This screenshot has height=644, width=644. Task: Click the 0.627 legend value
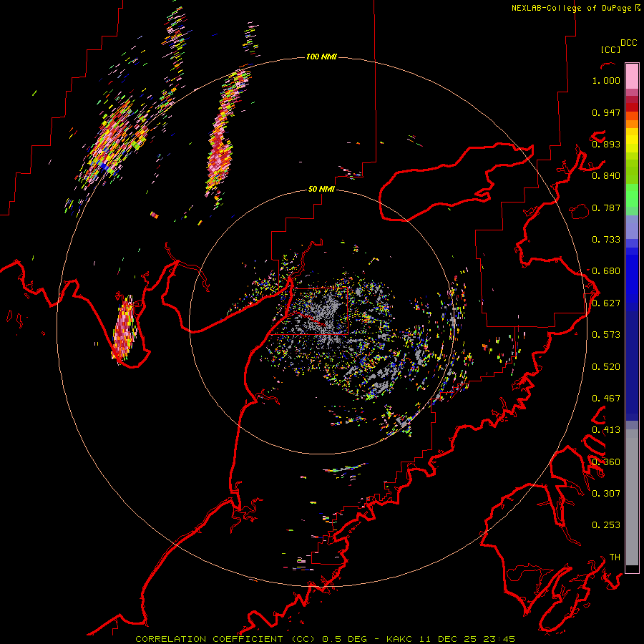click(606, 303)
